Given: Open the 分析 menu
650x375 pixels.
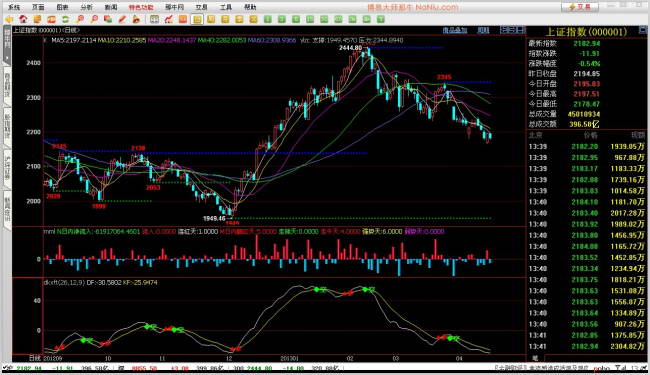Looking at the screenshot, I should 86,7.
